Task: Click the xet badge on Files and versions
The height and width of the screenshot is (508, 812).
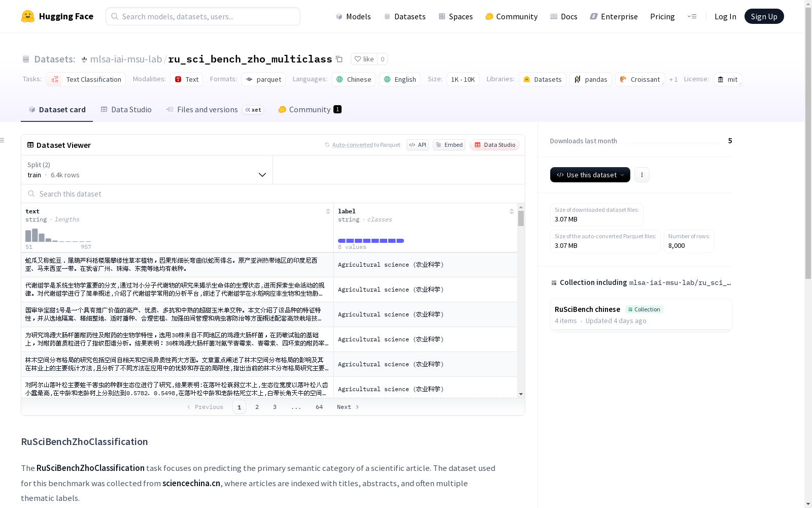Action: (253, 110)
